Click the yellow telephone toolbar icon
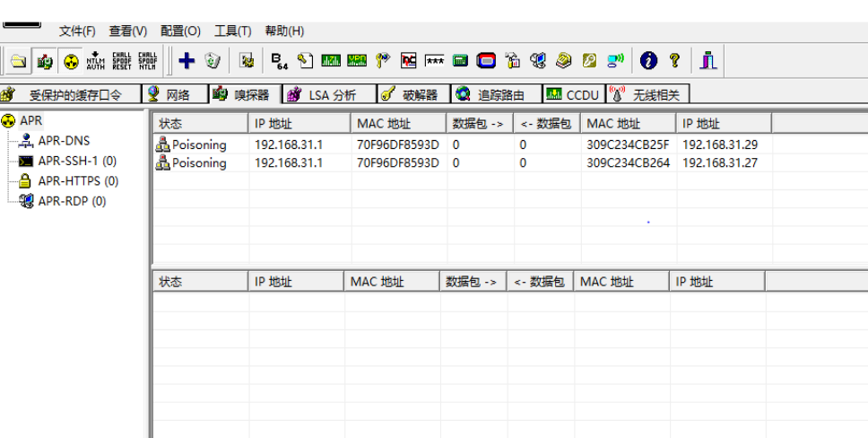Viewport: 868px width, 438px height. click(x=563, y=60)
